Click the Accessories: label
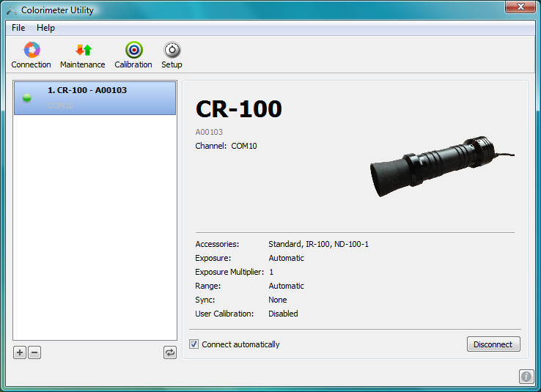This screenshot has width=541, height=392. click(x=217, y=244)
